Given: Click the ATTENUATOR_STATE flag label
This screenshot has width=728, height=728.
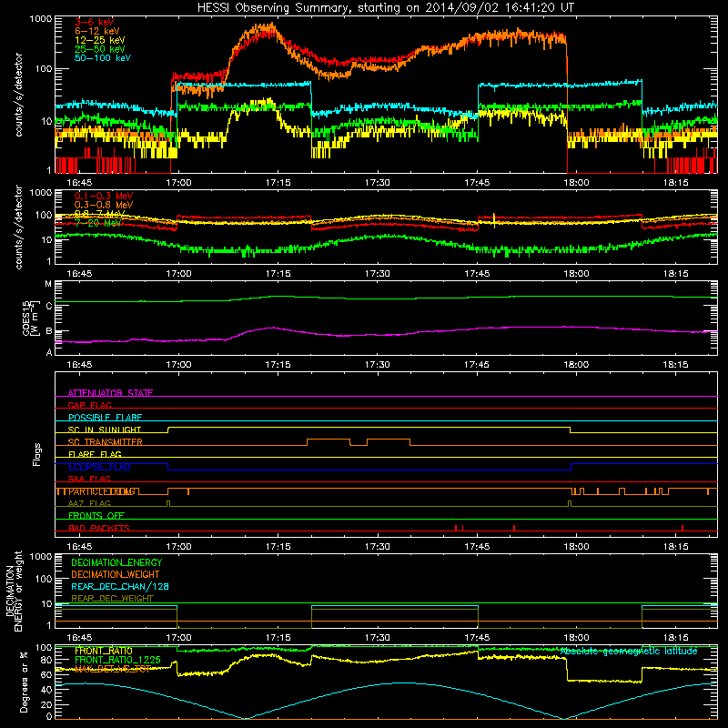Looking at the screenshot, I should pos(110,393).
